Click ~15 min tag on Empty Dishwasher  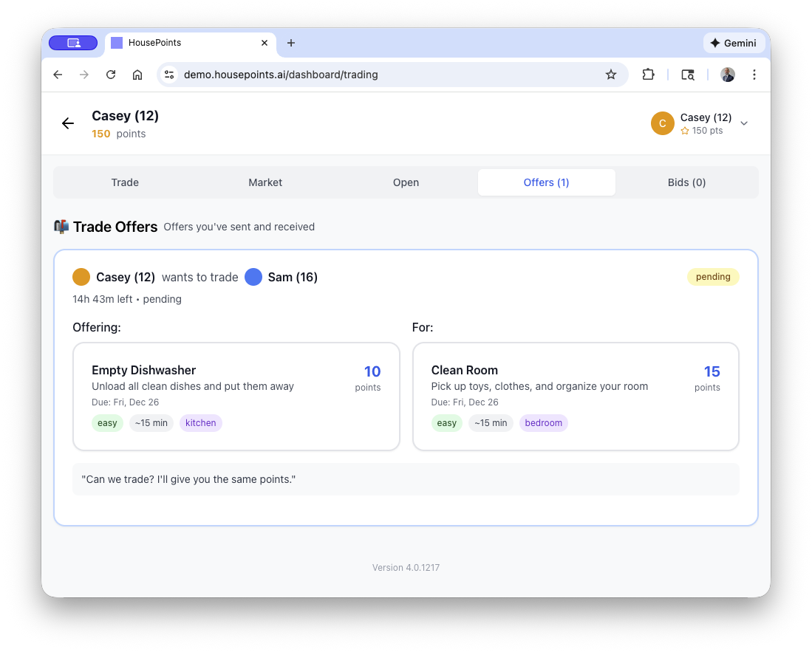[x=151, y=423]
